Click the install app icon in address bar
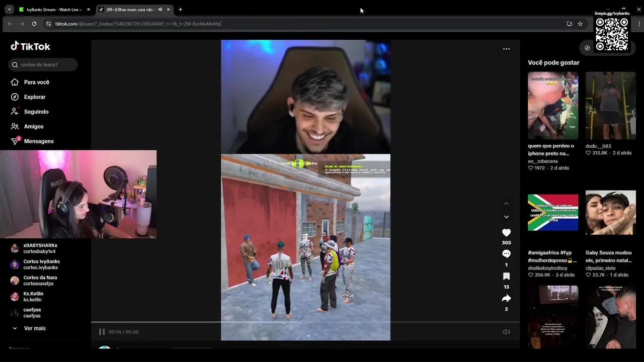The image size is (644, 362). point(569,24)
